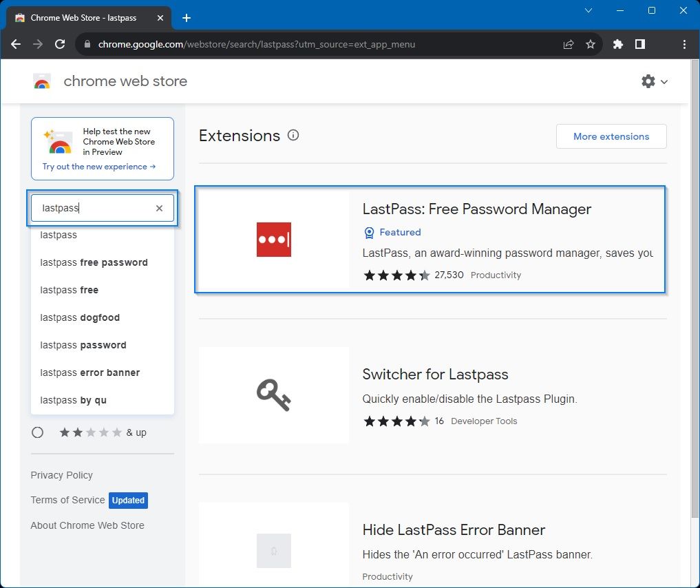Open the browser three-dot menu

coord(683,44)
